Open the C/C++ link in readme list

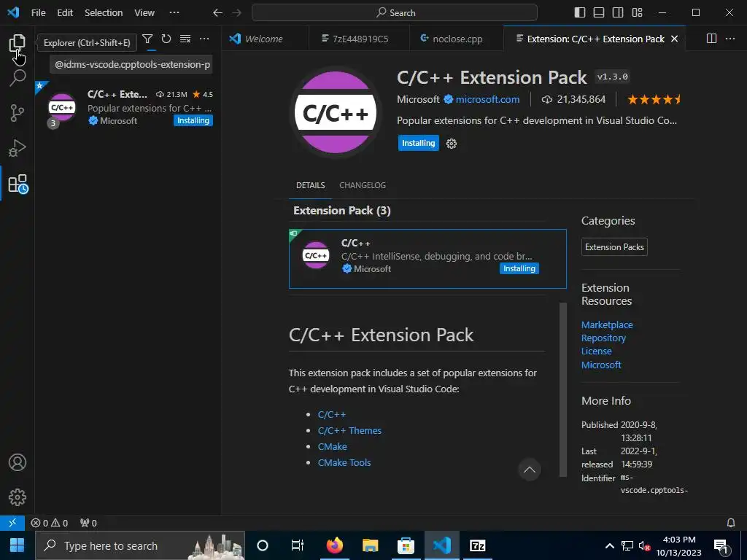(x=332, y=415)
